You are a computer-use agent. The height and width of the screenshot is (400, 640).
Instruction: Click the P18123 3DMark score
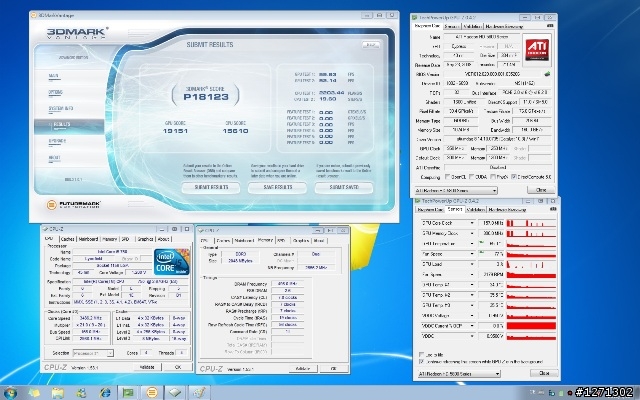click(206, 97)
